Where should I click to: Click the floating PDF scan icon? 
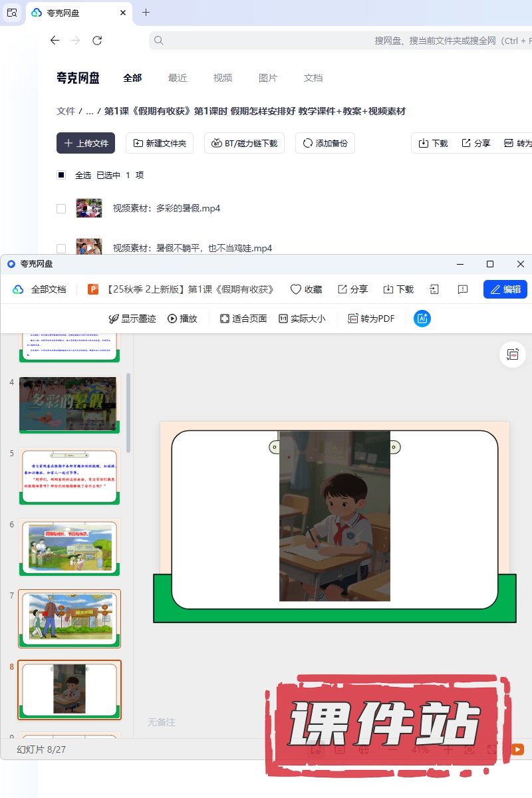513,354
